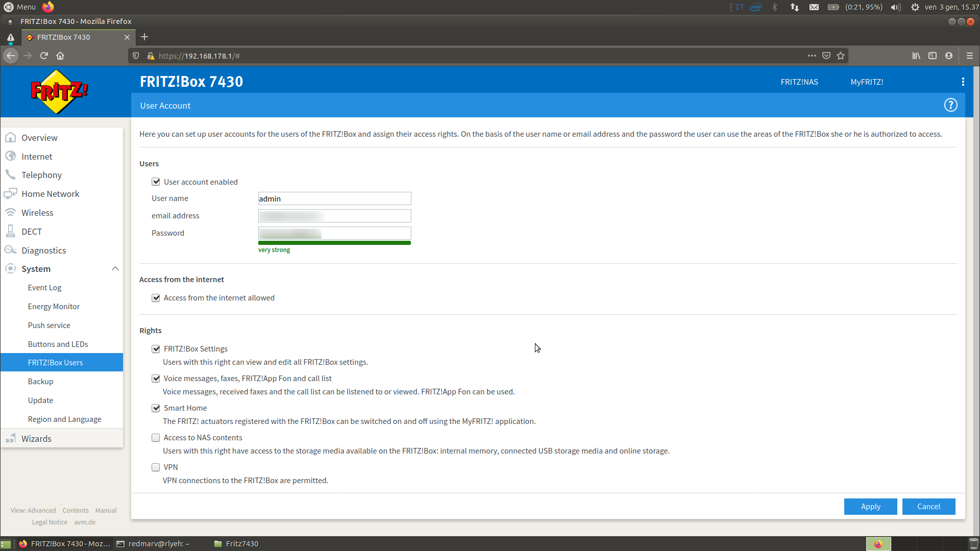Viewport: 980px width, 551px height.
Task: Open Bluetooth tray icon
Action: [775, 7]
